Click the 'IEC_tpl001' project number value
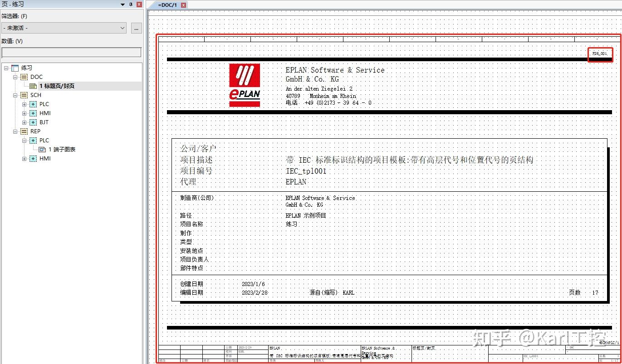Screen dimensions: 622x364 [x=306, y=171]
